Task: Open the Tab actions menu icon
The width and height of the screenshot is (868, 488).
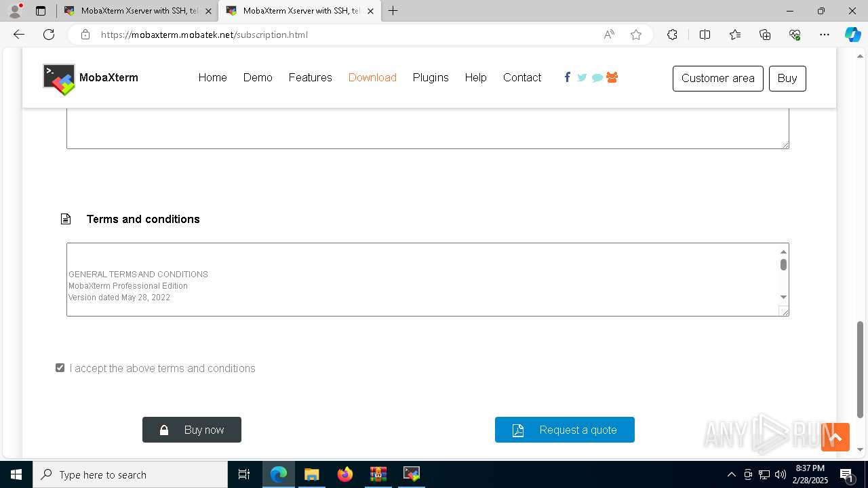Action: pos(41,11)
